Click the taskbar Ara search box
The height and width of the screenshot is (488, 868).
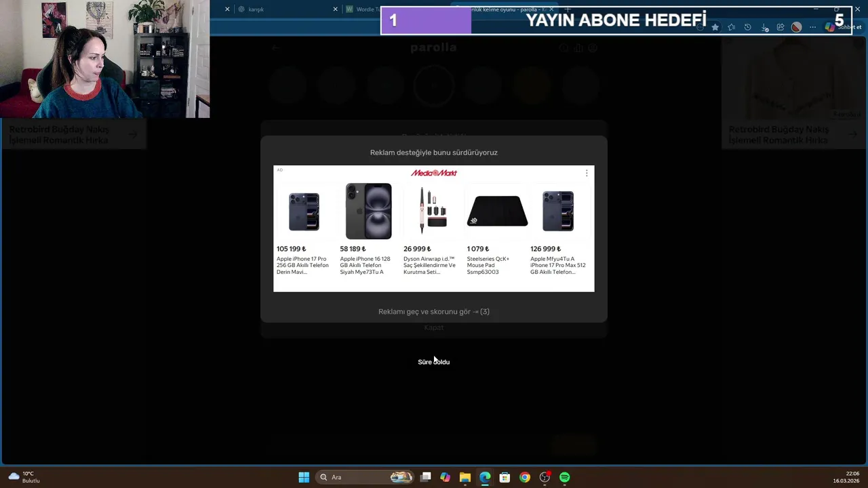pyautogui.click(x=365, y=477)
